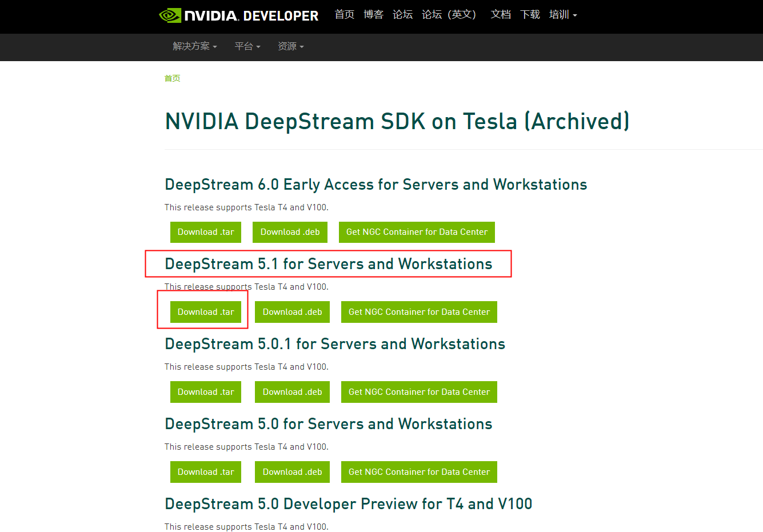Image resolution: width=763 pixels, height=532 pixels.
Task: Open the 论坛 navigation item
Action: (402, 14)
